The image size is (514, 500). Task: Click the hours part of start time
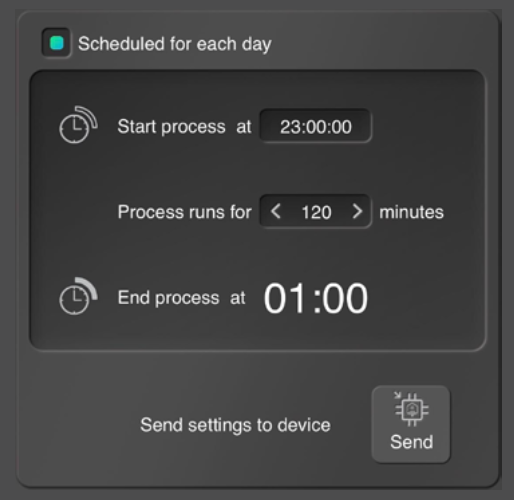[x=289, y=127]
